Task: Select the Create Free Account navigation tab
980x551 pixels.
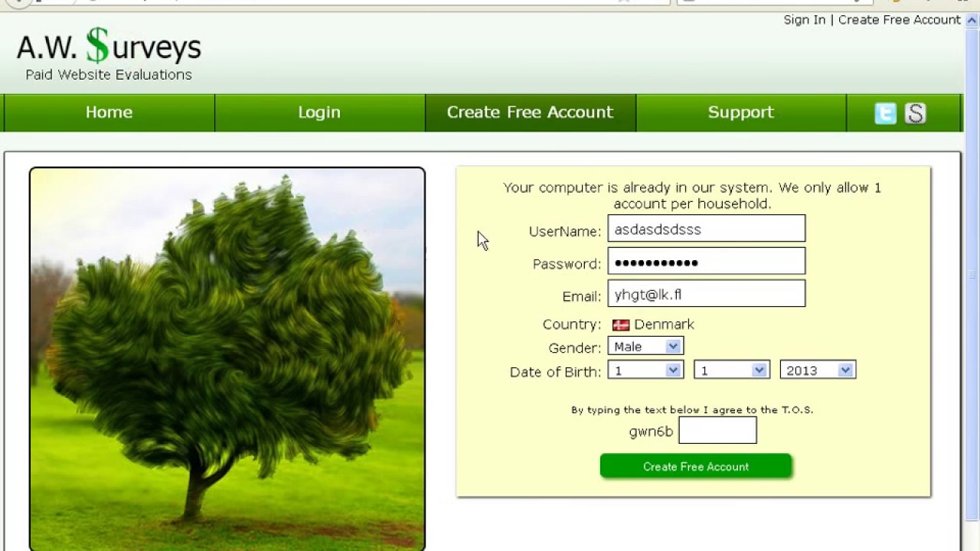Action: tap(531, 112)
